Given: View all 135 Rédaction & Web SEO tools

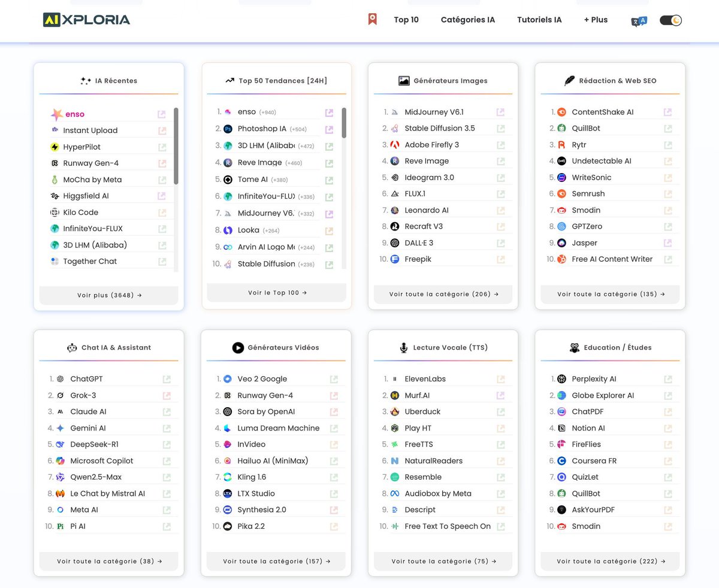Looking at the screenshot, I should point(610,294).
